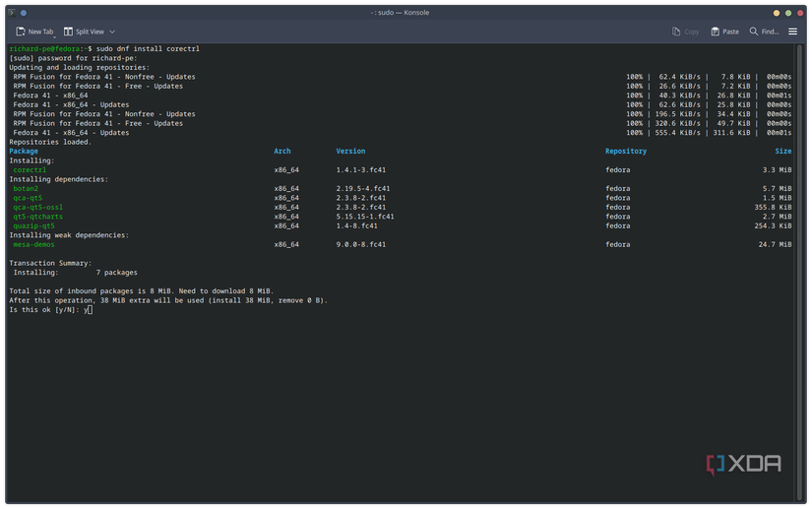Click the 'richard-pe@fedora' prompt text

[x=44, y=48]
